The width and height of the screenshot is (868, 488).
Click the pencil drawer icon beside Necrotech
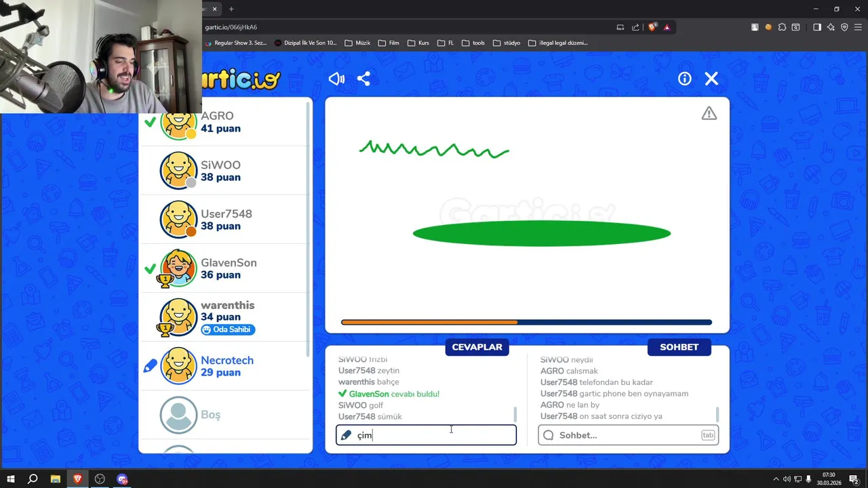coord(150,366)
